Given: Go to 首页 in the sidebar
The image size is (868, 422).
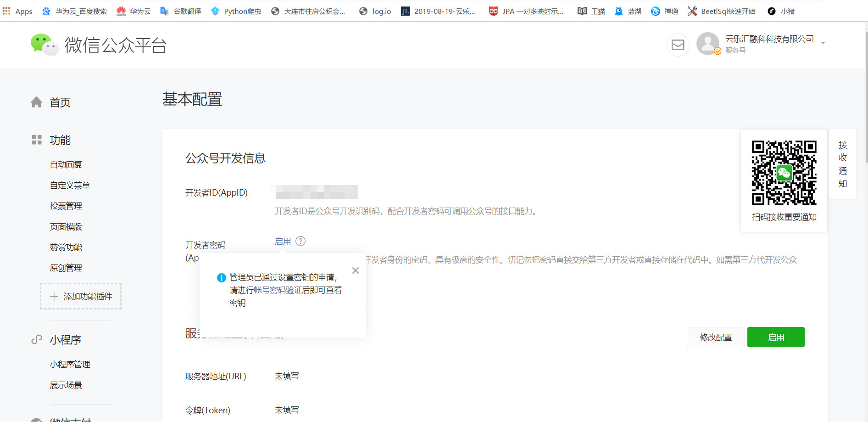Looking at the screenshot, I should click(x=60, y=102).
